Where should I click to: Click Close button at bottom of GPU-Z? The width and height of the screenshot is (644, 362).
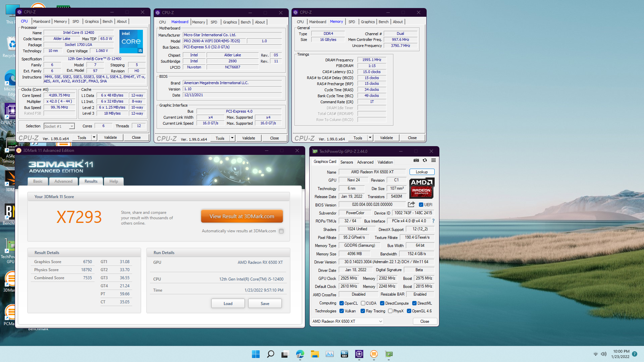tap(425, 321)
